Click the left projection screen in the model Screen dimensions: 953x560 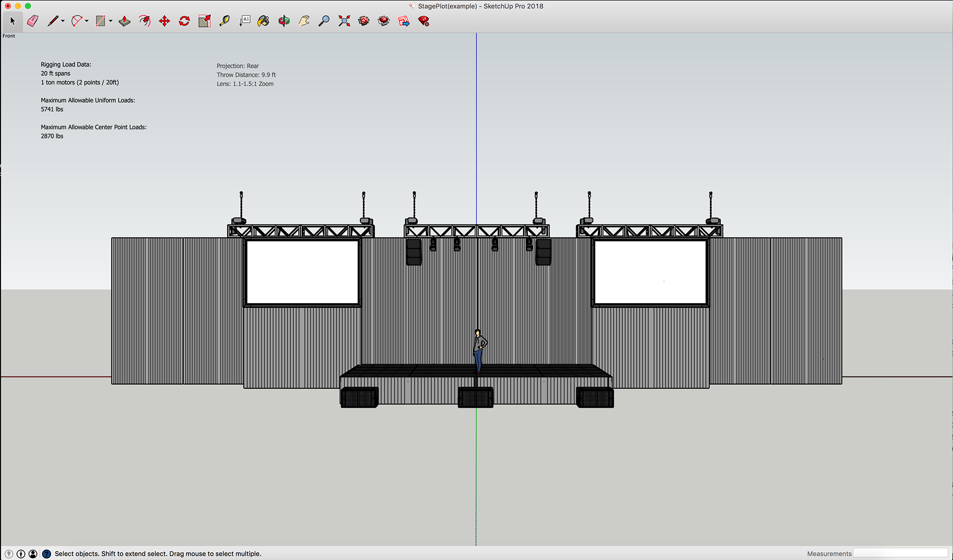click(x=302, y=272)
